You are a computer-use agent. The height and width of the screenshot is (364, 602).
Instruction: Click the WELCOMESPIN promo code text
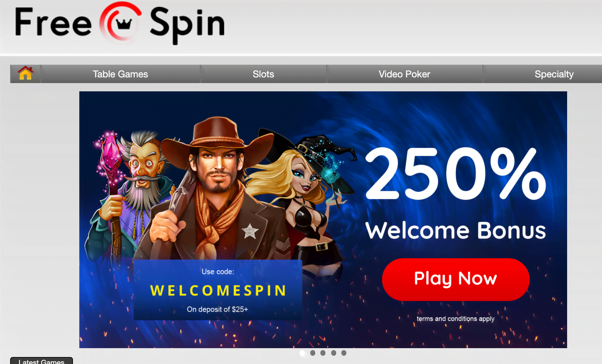[218, 290]
